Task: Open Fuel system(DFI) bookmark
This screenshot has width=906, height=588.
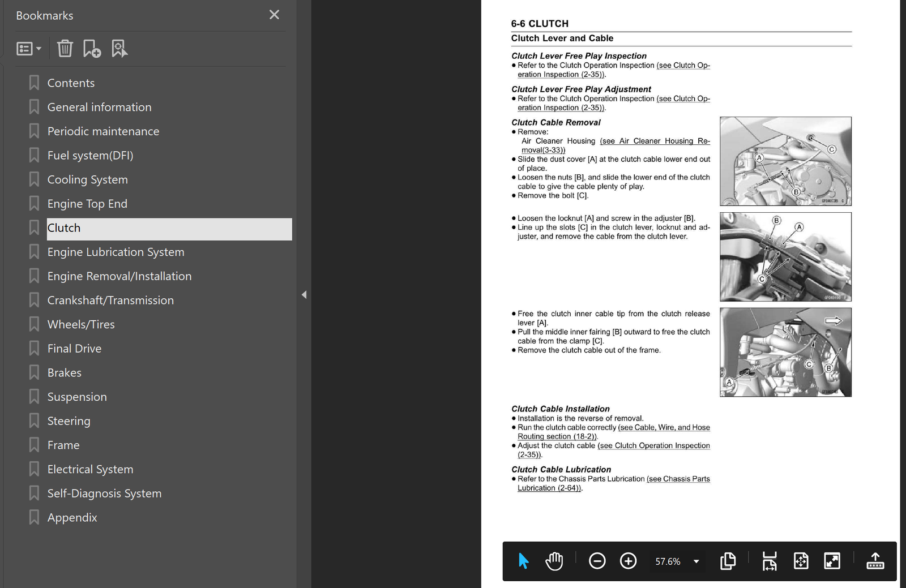Action: [90, 156]
